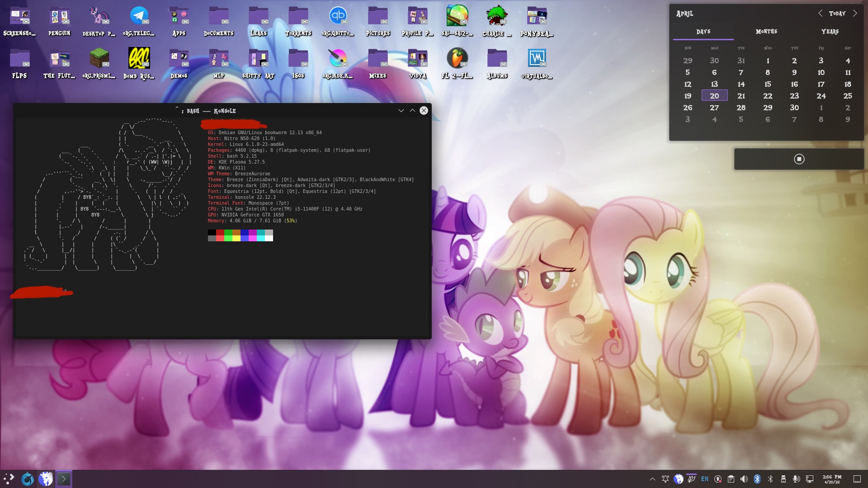Open the software updates tray icon
Viewport: 868px width, 488px height.
(718, 479)
